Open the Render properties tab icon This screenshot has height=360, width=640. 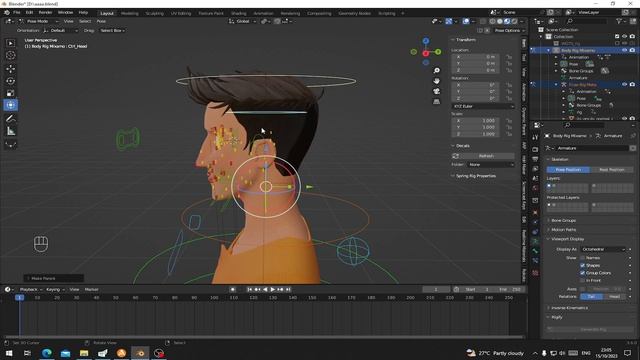coord(535,149)
